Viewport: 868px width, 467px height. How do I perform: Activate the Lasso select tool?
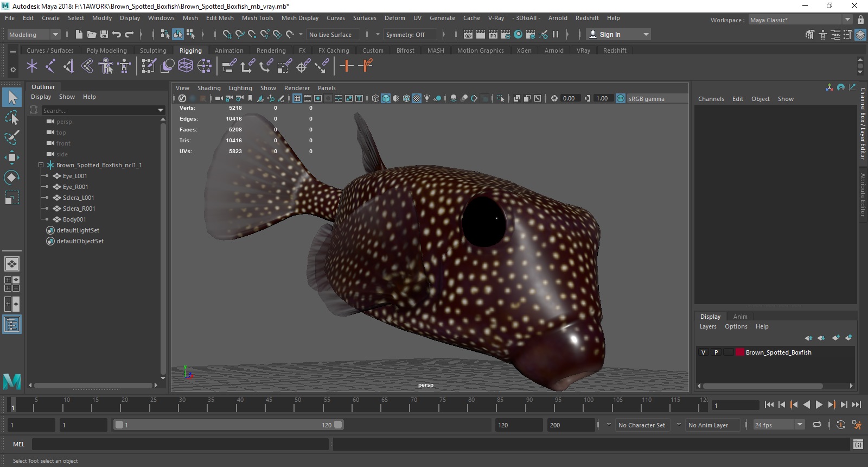(12, 117)
